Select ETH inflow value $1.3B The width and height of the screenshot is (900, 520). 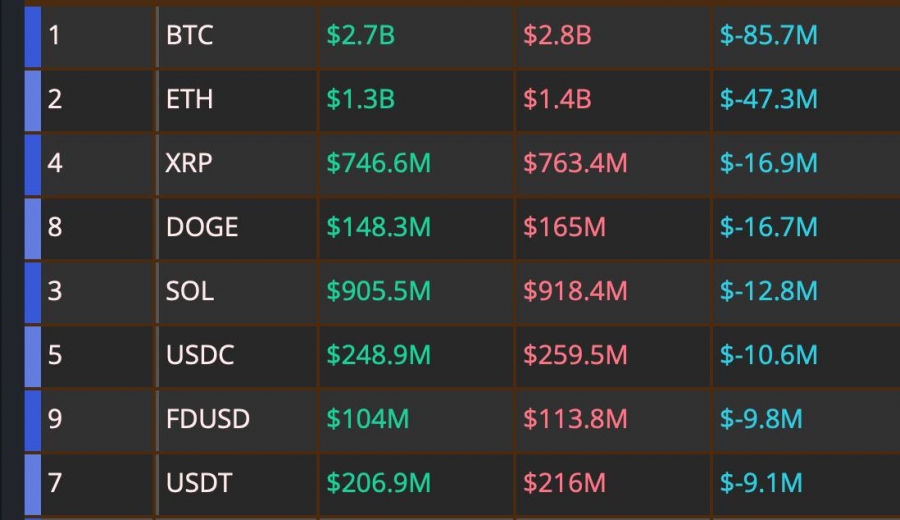(x=360, y=99)
